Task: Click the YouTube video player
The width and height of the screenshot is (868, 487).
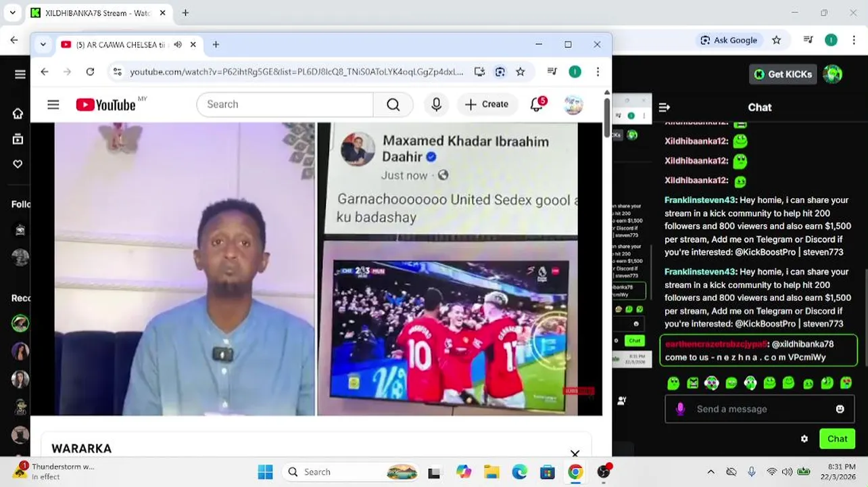Action: (x=316, y=269)
